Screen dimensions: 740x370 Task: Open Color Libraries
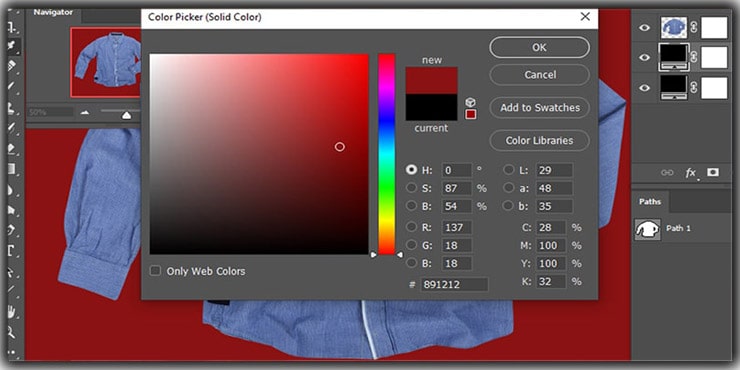click(539, 141)
